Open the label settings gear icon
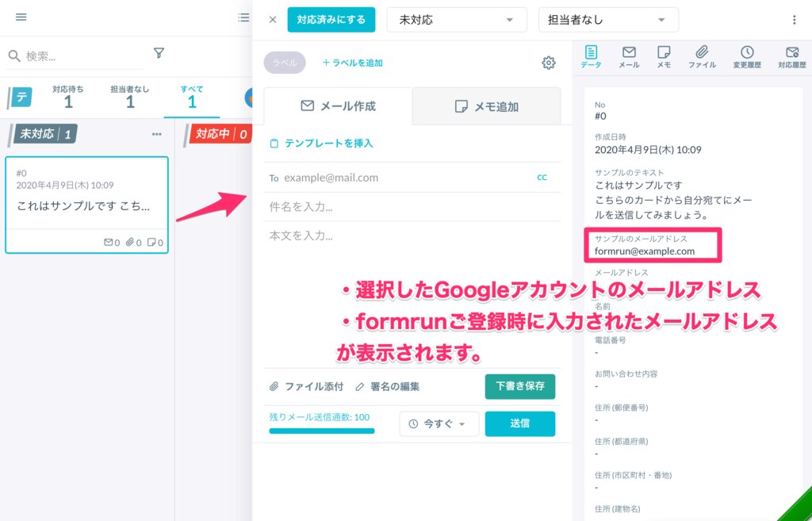 click(549, 63)
